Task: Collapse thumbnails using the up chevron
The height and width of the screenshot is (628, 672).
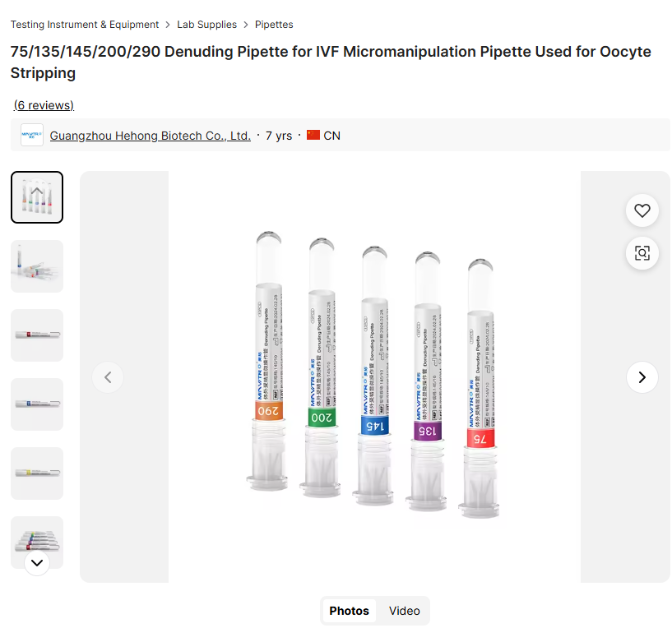Action: coord(37,192)
